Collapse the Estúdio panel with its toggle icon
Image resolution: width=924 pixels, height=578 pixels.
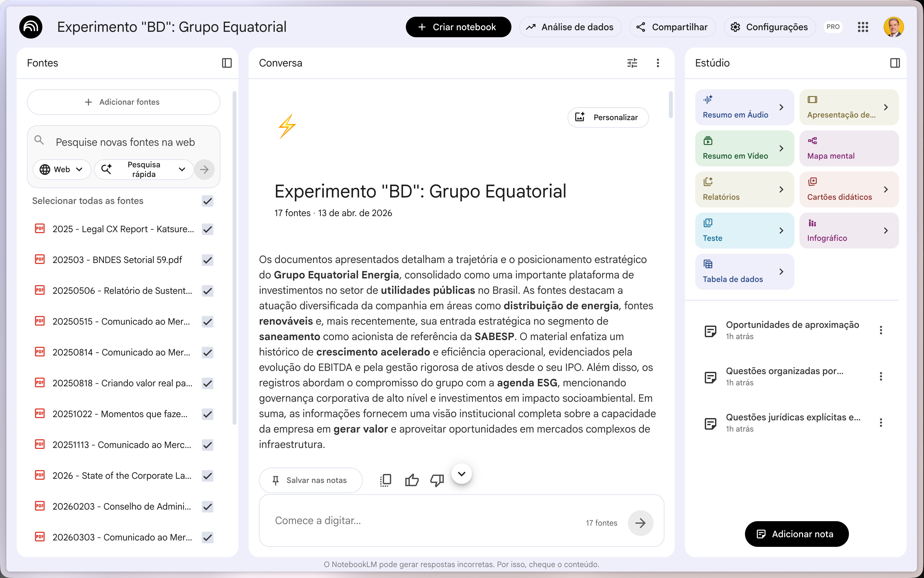coord(895,63)
